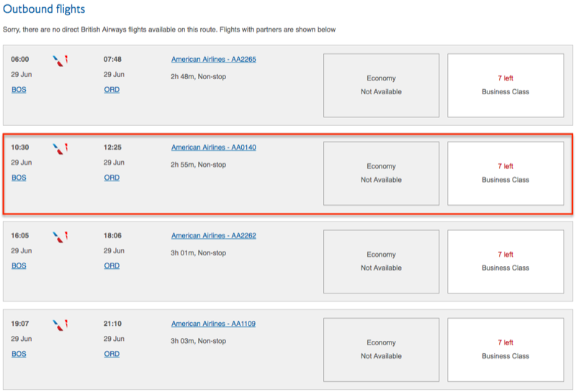Screen dimensions: 576x392
Task: Select Business Class on the 06:00 flight
Action: pyautogui.click(x=505, y=86)
